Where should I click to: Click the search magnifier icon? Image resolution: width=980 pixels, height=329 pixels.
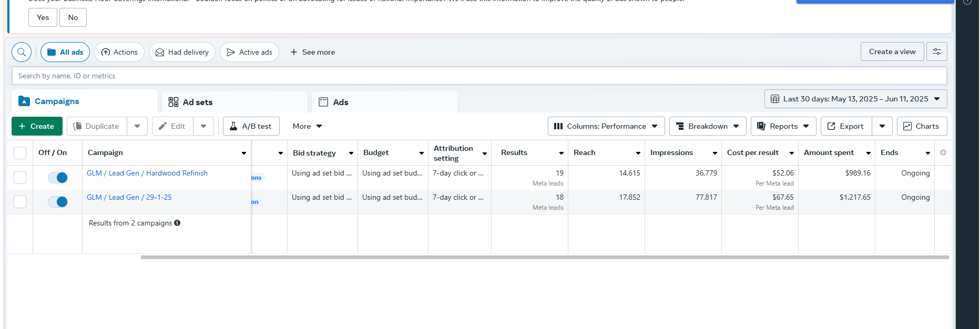tap(22, 52)
